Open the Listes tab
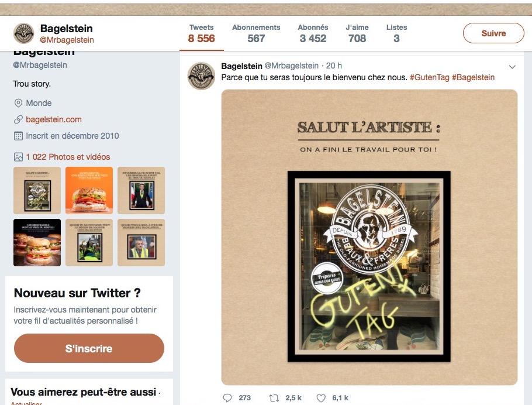Viewport: 532px width, 405px height. (396, 33)
